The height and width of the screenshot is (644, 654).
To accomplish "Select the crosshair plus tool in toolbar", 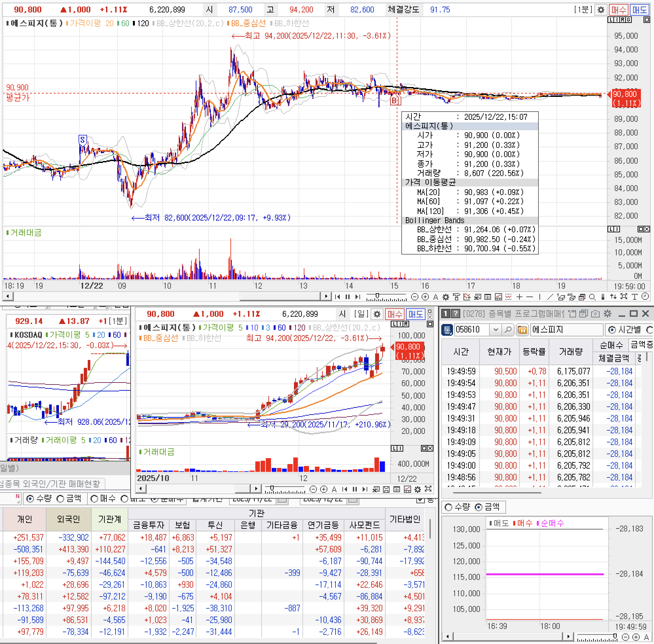I will (520, 297).
